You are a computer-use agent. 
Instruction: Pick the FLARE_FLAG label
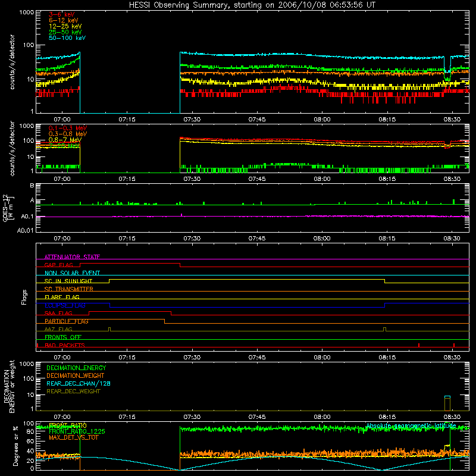click(x=62, y=297)
